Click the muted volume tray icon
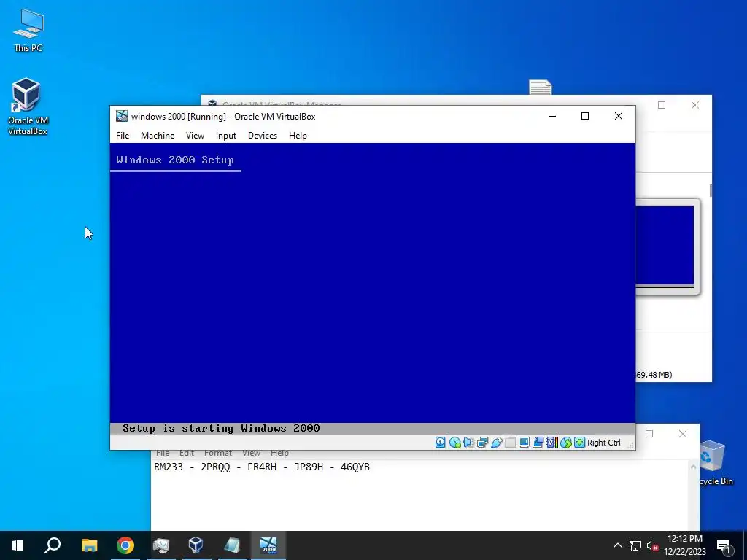747x560 pixels. pos(652,545)
